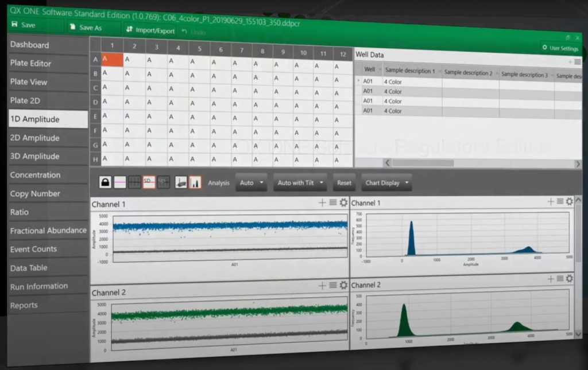Select the single threshold line tool
588x370 pixels.
[x=120, y=182]
